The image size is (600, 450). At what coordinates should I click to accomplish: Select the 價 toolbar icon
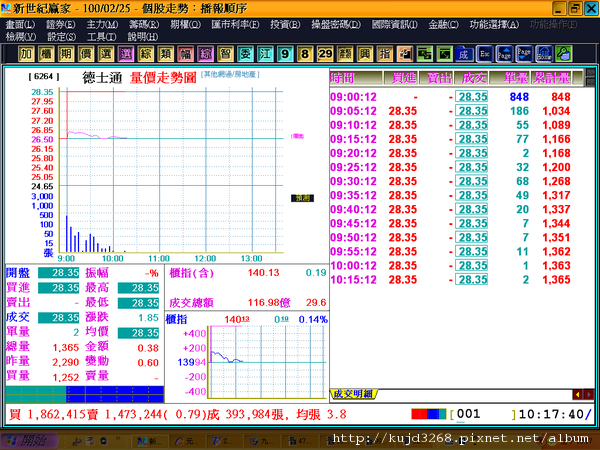(86, 54)
